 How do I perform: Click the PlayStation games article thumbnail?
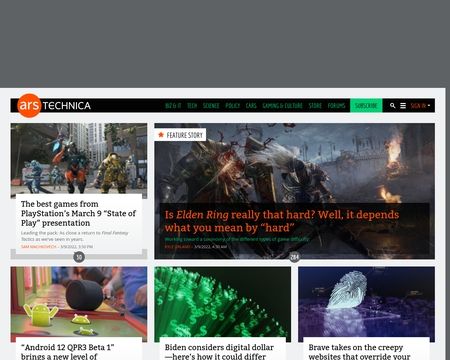click(x=79, y=159)
